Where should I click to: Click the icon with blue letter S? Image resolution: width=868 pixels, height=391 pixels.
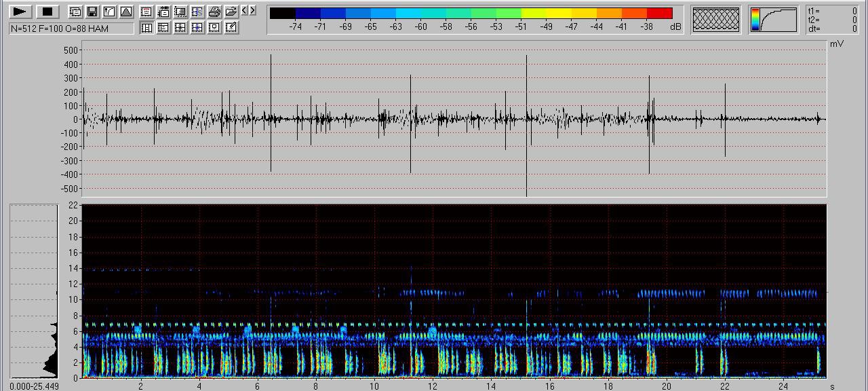(x=197, y=12)
